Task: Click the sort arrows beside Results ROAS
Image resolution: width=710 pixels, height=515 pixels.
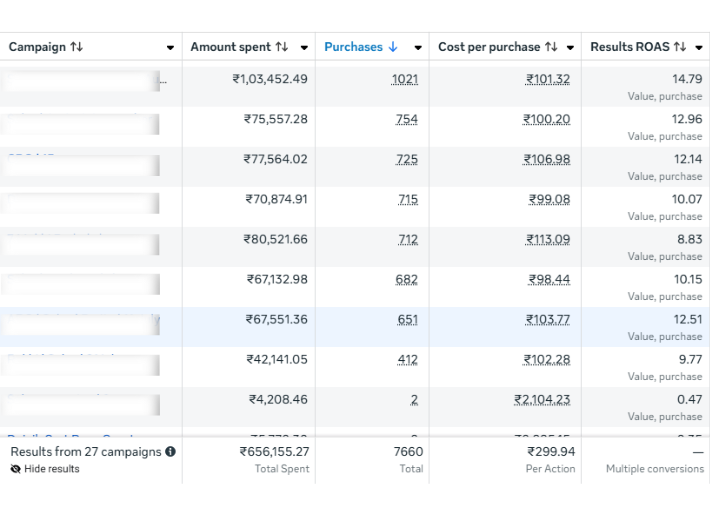Action: coord(680,47)
